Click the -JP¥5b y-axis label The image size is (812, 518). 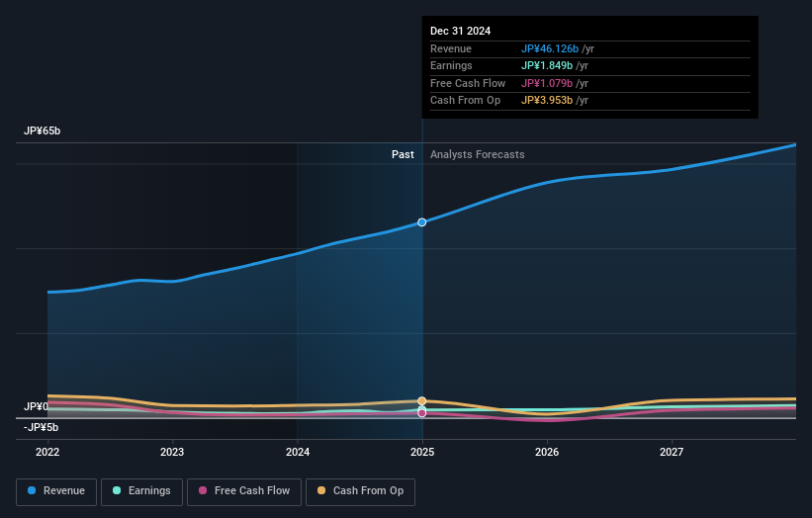point(41,427)
